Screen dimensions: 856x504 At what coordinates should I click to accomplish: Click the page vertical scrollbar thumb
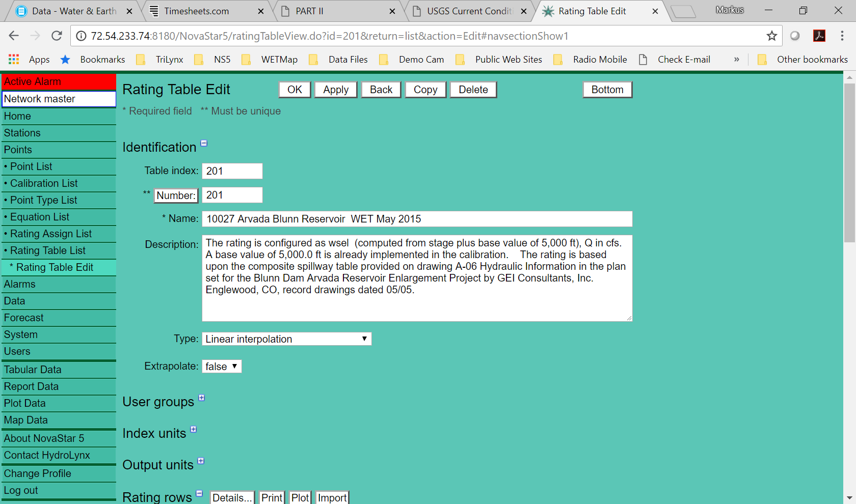pos(849,163)
